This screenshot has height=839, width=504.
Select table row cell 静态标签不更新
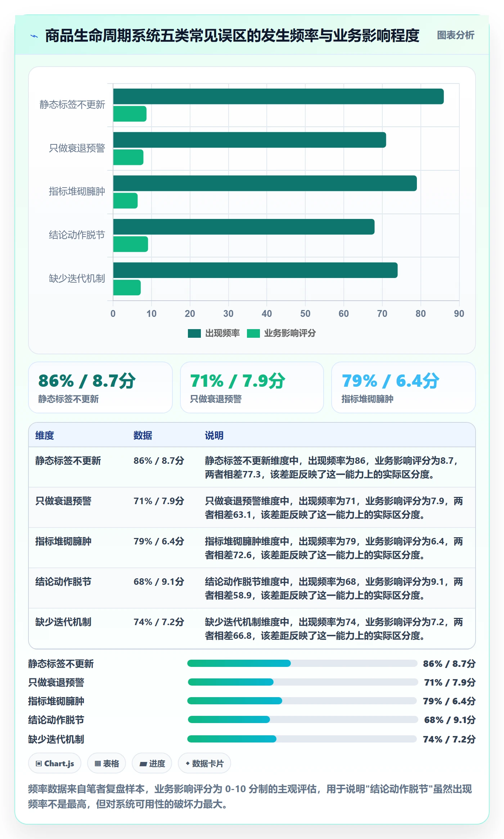click(68, 461)
